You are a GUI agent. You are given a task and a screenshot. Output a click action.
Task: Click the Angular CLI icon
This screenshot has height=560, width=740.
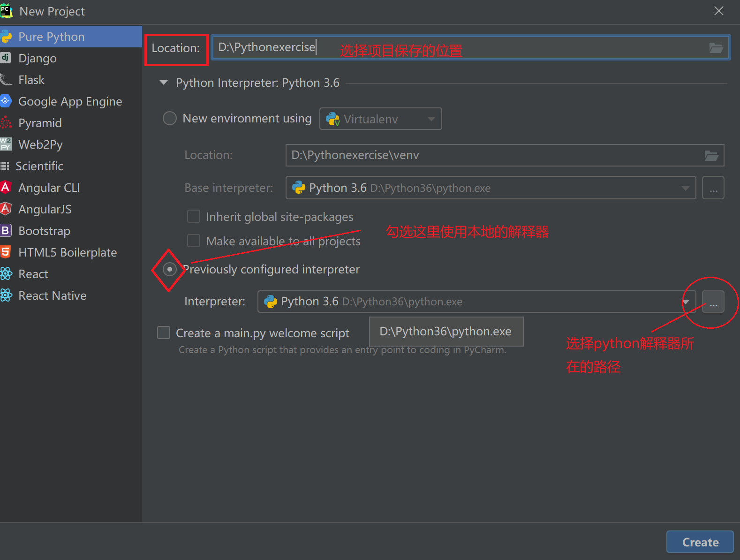pyautogui.click(x=6, y=187)
